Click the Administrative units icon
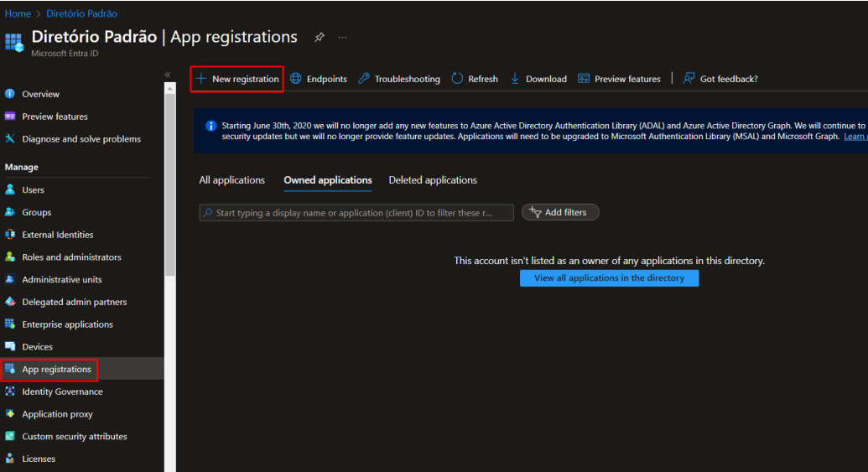This screenshot has height=472, width=868. pyautogui.click(x=10, y=279)
